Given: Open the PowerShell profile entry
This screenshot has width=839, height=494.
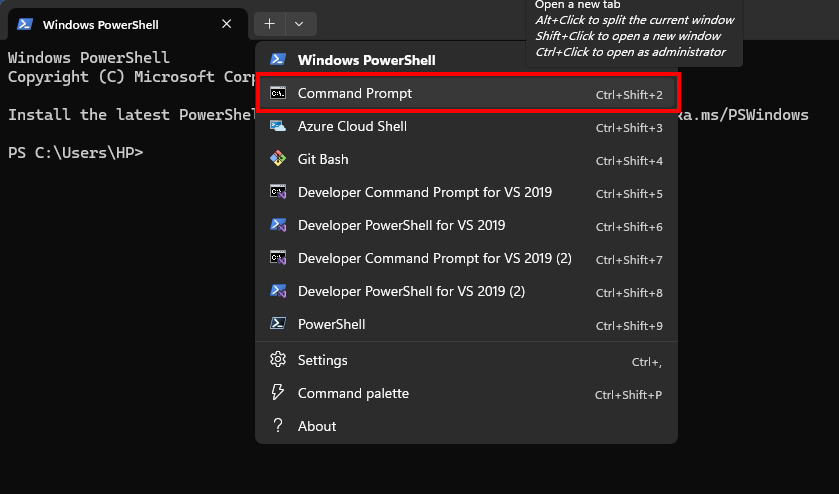Looking at the screenshot, I should (467, 324).
